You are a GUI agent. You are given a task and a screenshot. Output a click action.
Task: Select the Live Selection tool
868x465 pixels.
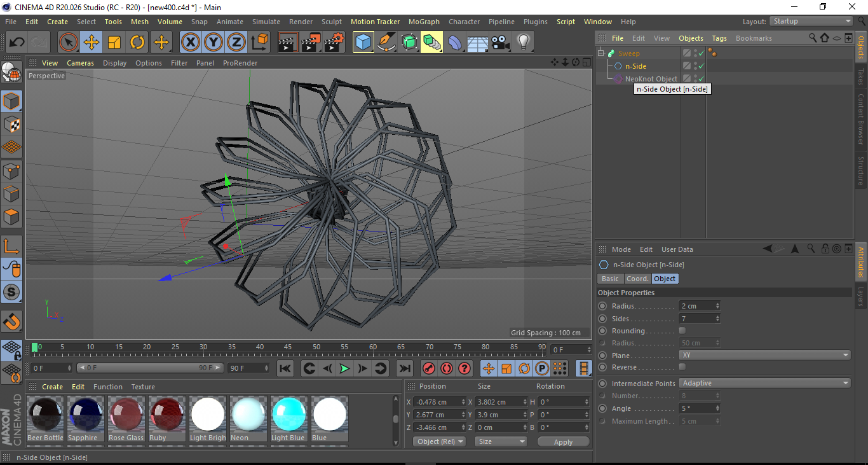tap(69, 43)
